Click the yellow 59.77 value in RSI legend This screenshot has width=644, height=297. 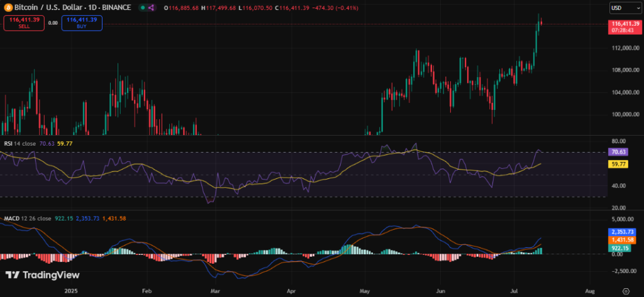click(65, 144)
